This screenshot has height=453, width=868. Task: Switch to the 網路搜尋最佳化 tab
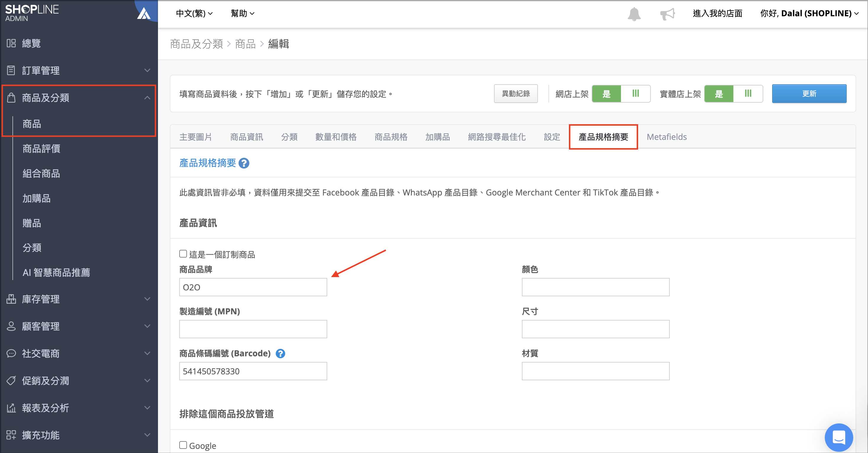pyautogui.click(x=497, y=137)
